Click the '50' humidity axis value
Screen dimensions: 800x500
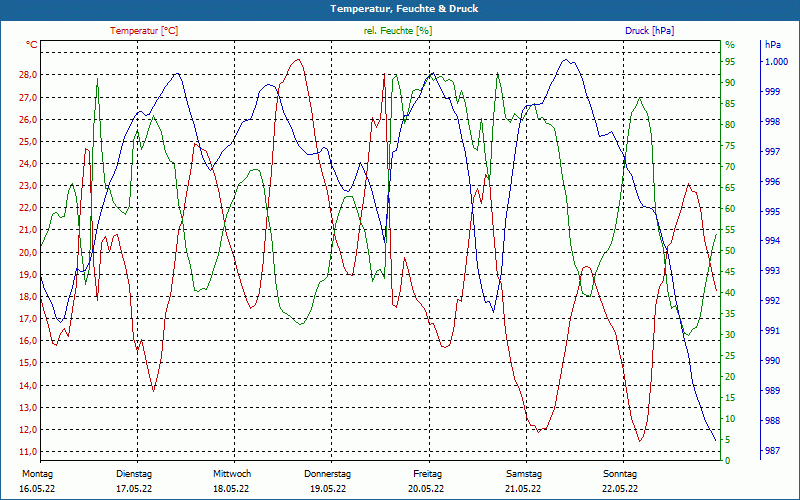click(x=730, y=251)
